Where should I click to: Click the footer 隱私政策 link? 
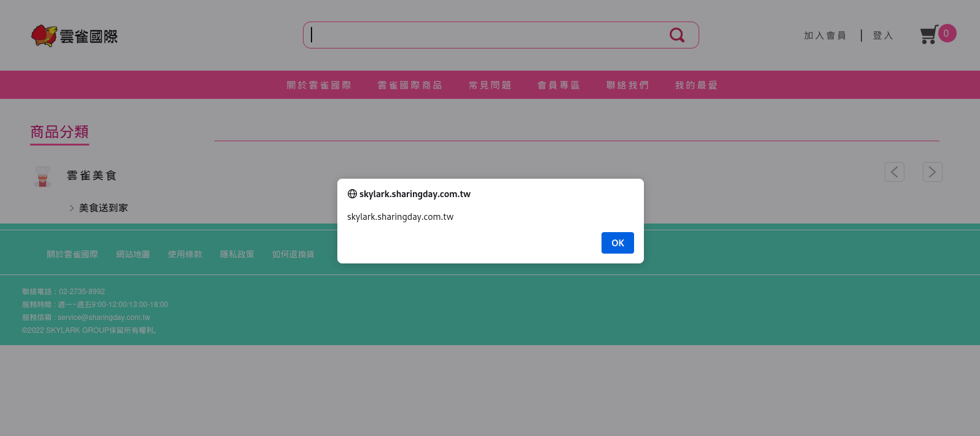(x=237, y=254)
